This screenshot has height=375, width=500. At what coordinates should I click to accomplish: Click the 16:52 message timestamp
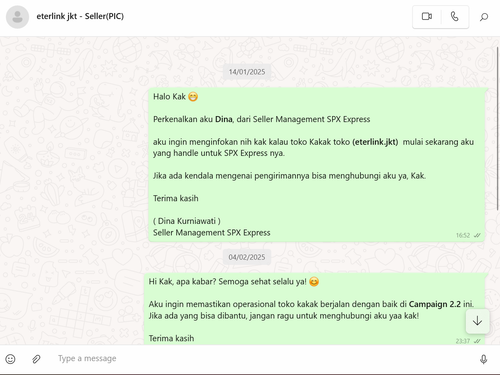click(x=463, y=235)
